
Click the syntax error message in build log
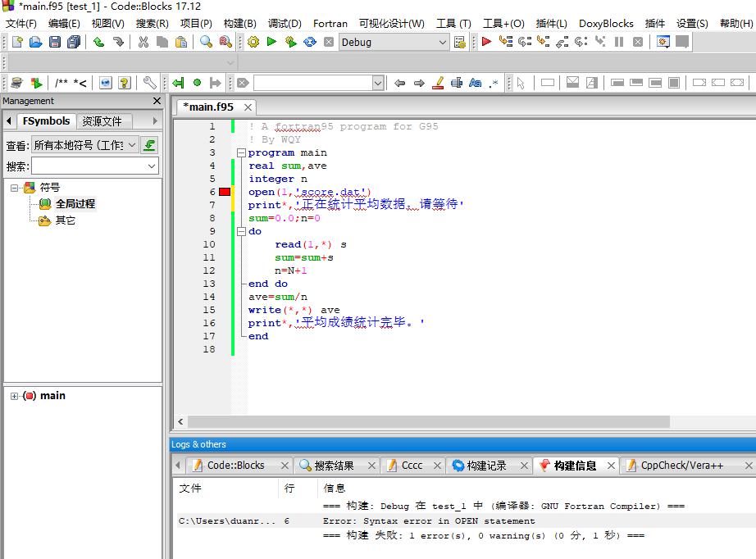pyautogui.click(x=429, y=520)
